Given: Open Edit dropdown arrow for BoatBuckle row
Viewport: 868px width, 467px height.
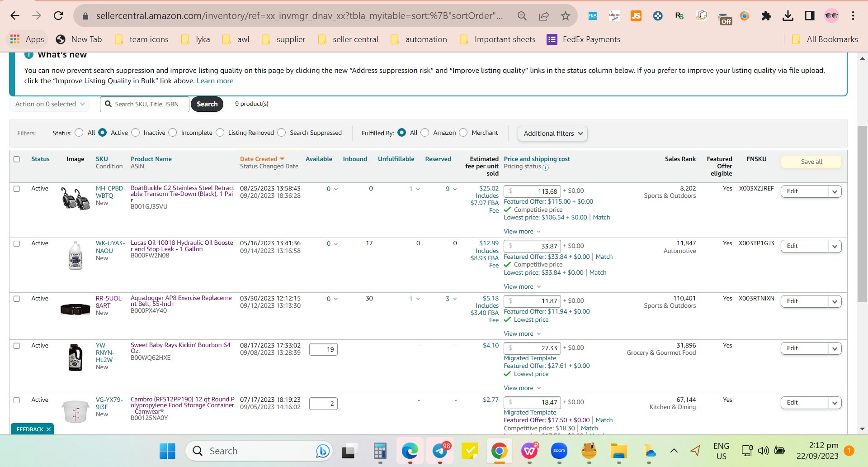Looking at the screenshot, I should coord(835,191).
